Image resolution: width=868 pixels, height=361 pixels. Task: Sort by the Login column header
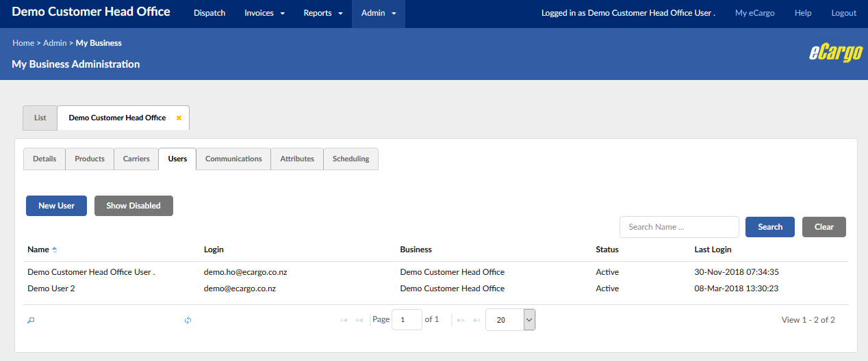pyautogui.click(x=214, y=250)
